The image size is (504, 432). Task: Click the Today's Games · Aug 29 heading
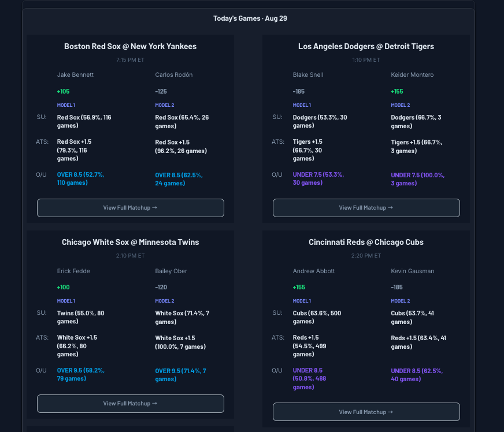pyautogui.click(x=250, y=18)
